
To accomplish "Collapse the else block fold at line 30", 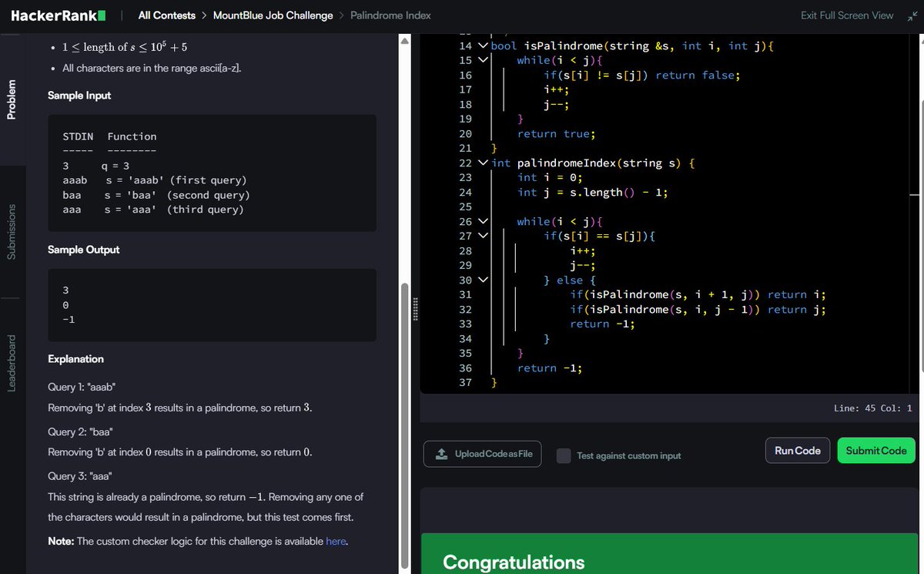I will coord(483,280).
